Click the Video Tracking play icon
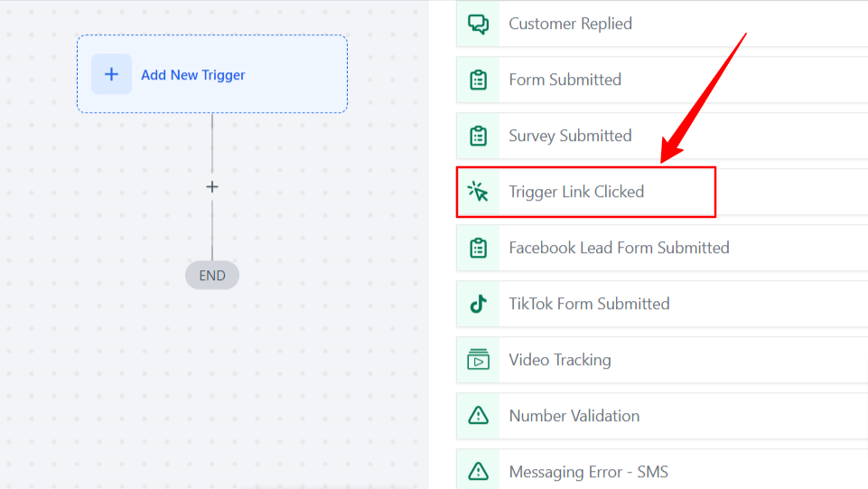This screenshot has width=868, height=489. 479,360
